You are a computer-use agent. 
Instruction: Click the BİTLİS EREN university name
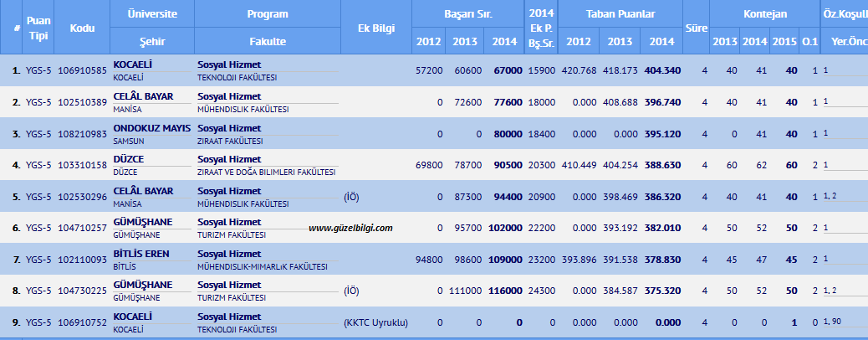point(146,254)
